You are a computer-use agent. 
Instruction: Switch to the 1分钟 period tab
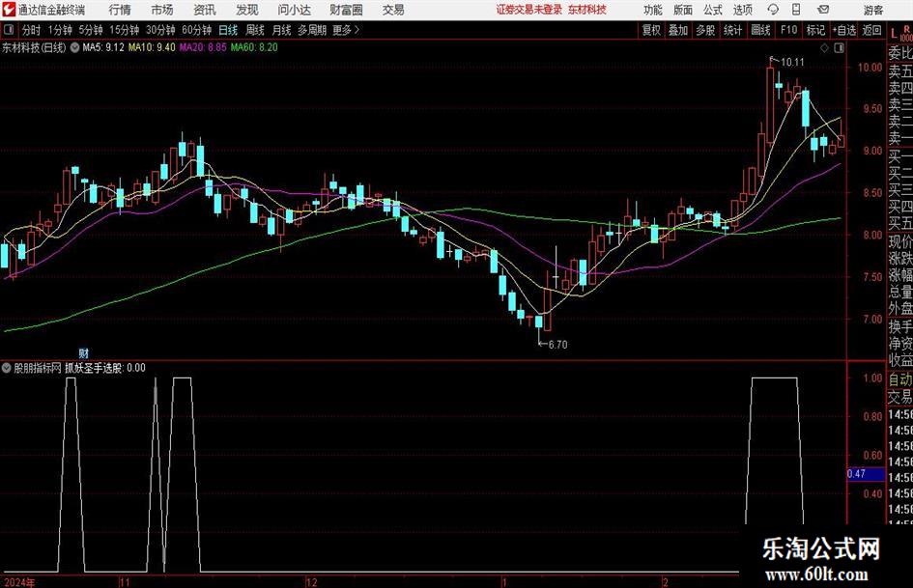59,30
